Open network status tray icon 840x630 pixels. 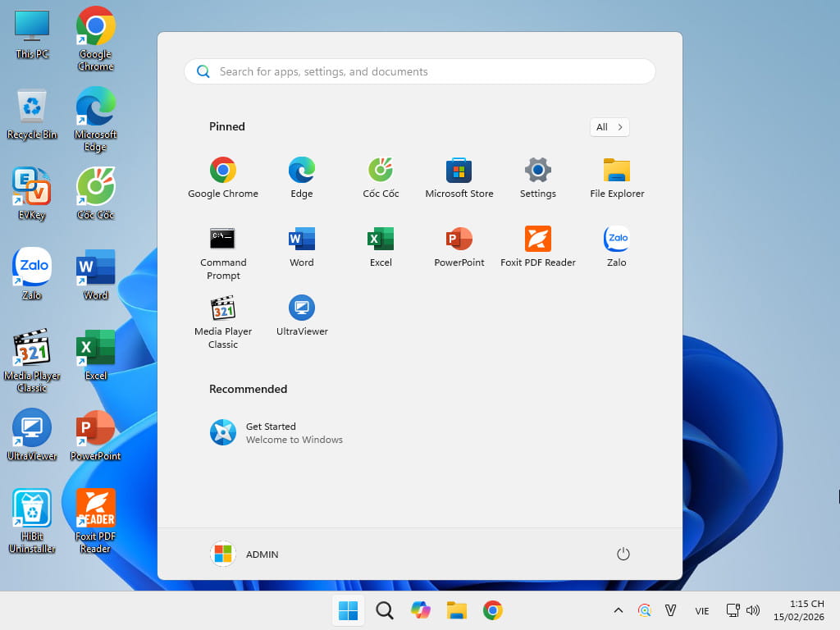733,610
